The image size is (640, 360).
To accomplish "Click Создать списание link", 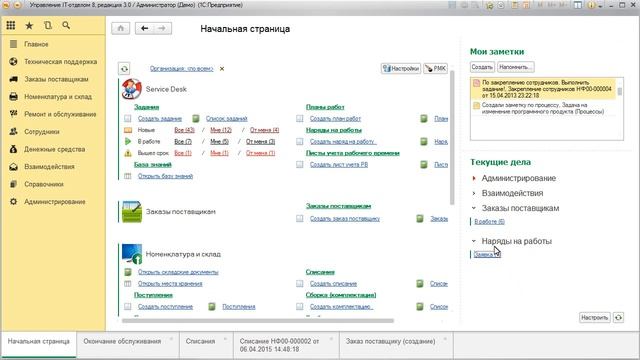I will coord(333,283).
